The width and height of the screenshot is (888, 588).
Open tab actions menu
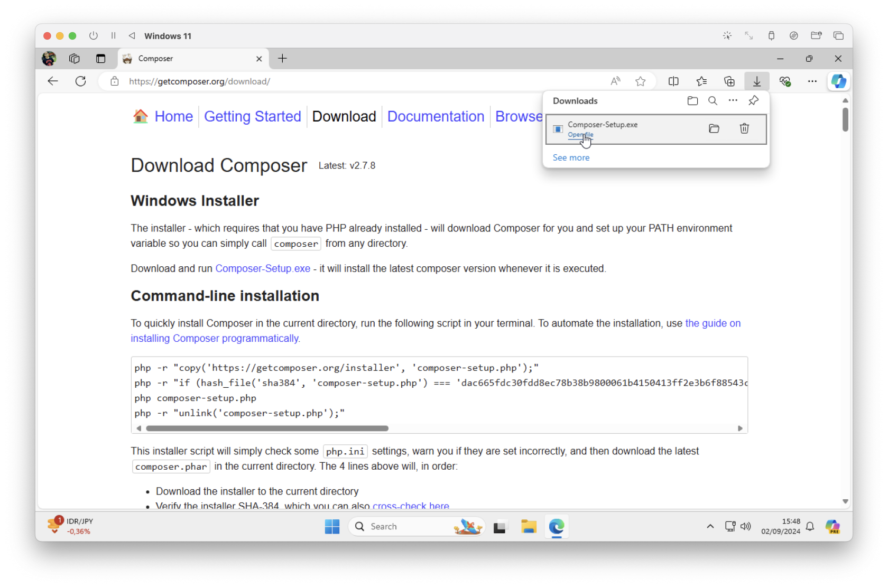[x=100, y=59]
